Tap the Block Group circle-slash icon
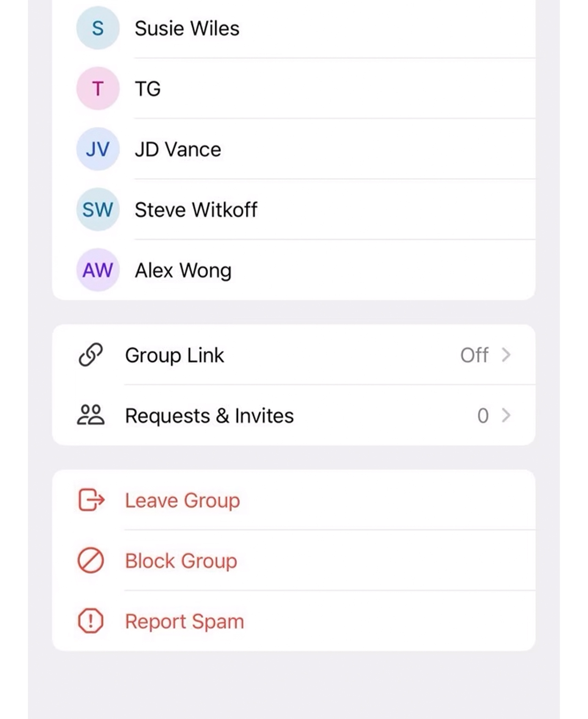 point(91,560)
